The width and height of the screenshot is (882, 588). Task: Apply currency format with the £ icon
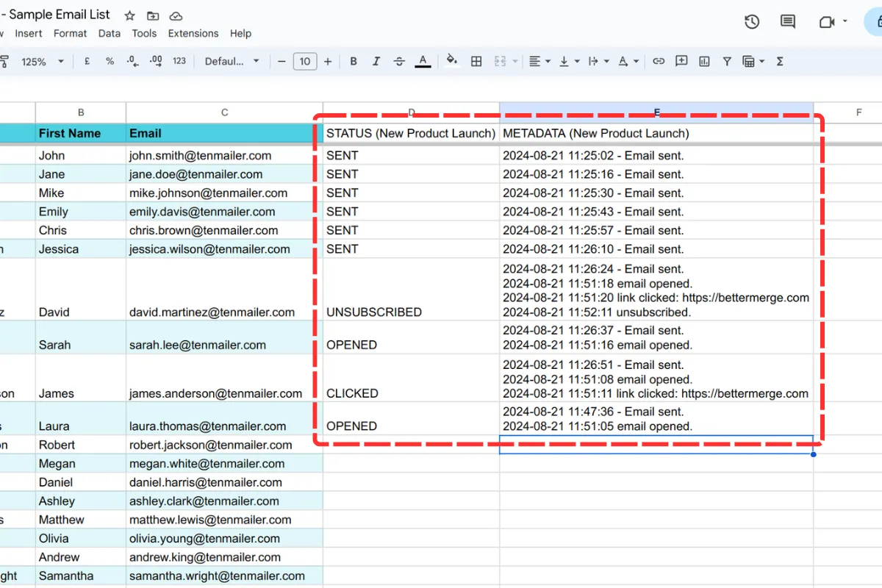[86, 61]
